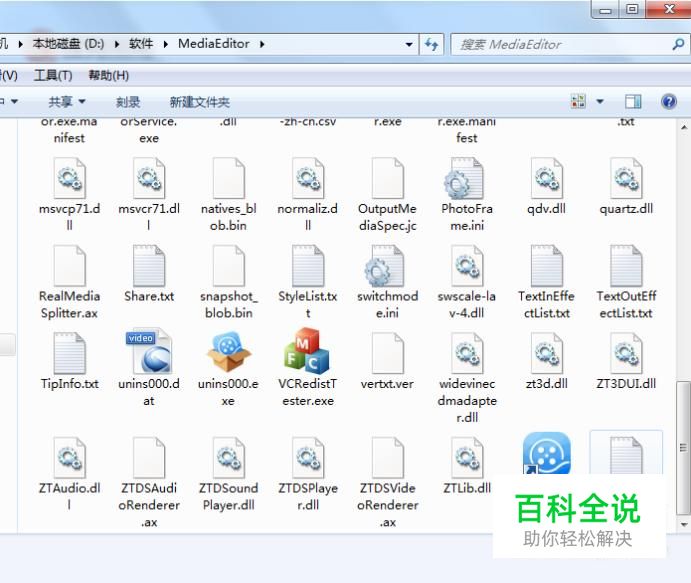Select the vertxt.ver file icon
The width and height of the screenshot is (691, 583).
(x=387, y=353)
